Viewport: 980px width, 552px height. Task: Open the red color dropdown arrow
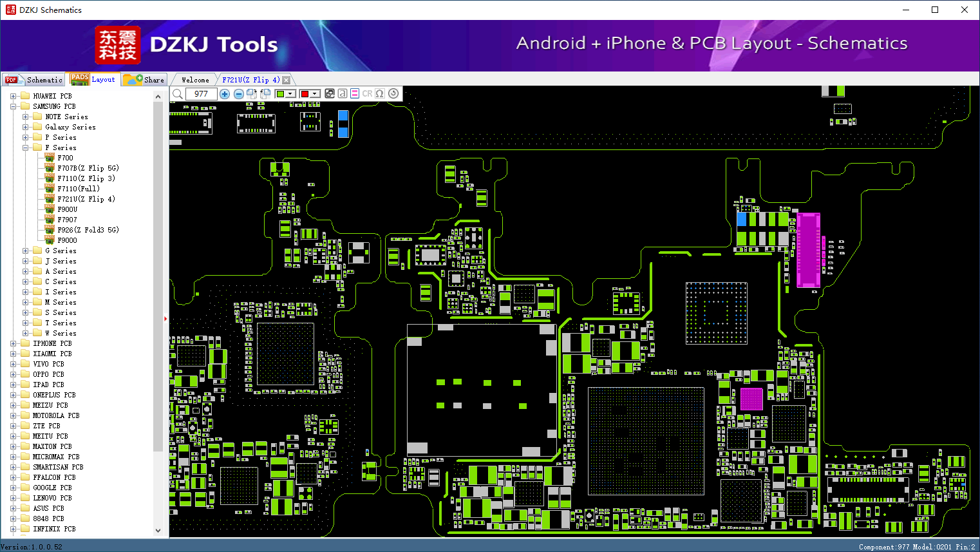click(316, 94)
